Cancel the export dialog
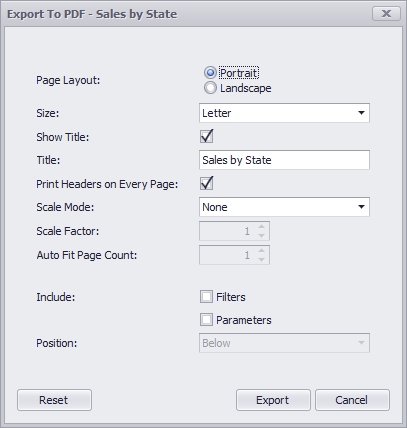Image resolution: width=407 pixels, height=428 pixels. click(352, 400)
